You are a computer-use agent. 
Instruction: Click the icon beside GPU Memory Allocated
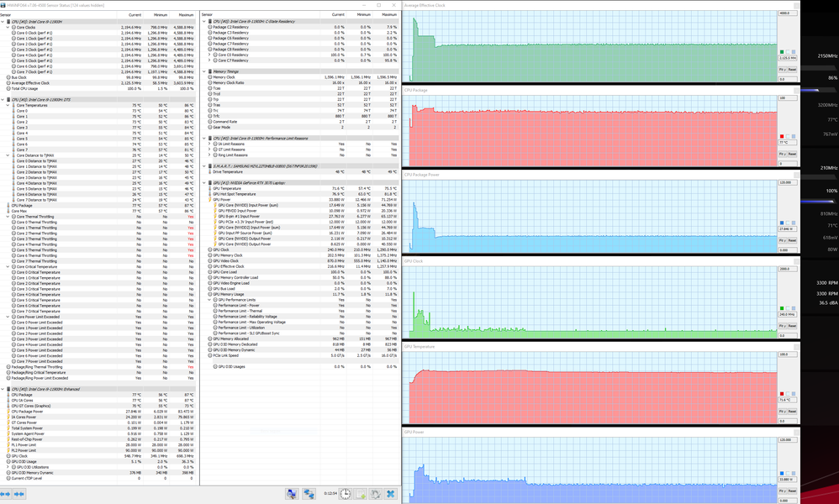[210, 339]
